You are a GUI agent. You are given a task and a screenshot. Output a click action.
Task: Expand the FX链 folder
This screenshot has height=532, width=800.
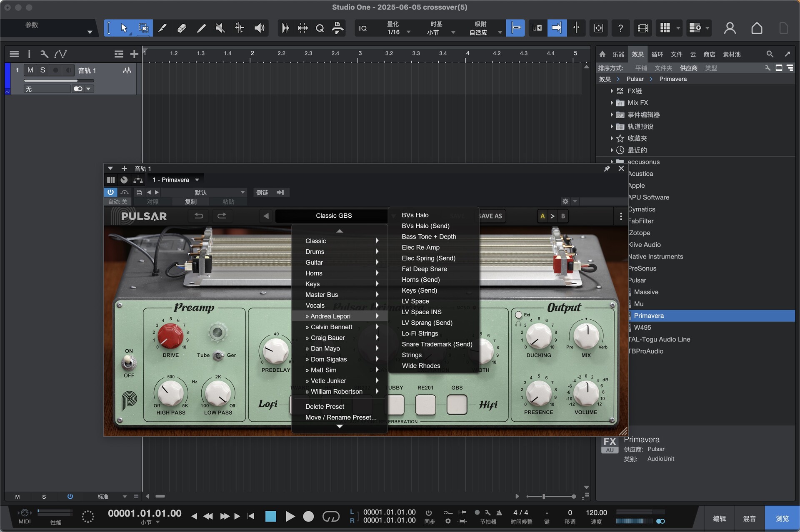(x=612, y=91)
